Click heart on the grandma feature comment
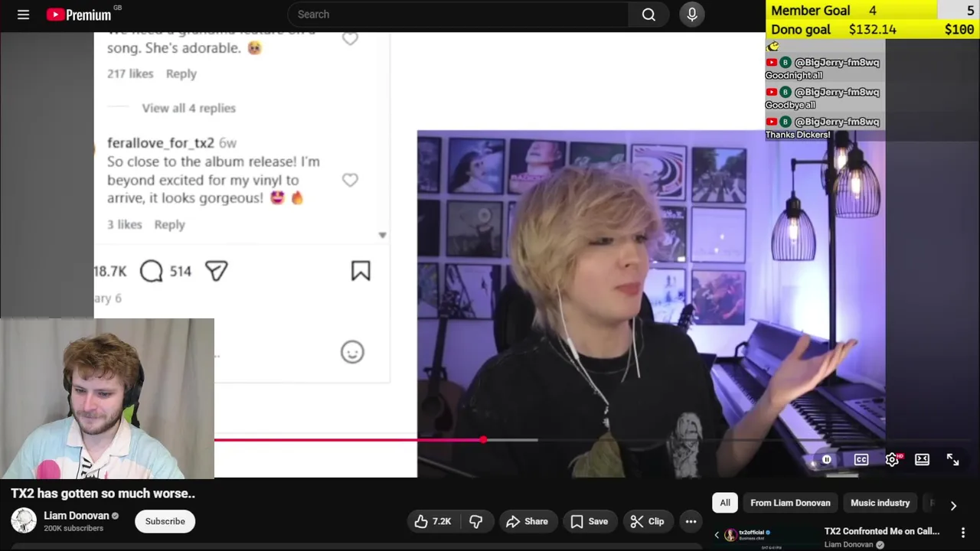 point(350,38)
